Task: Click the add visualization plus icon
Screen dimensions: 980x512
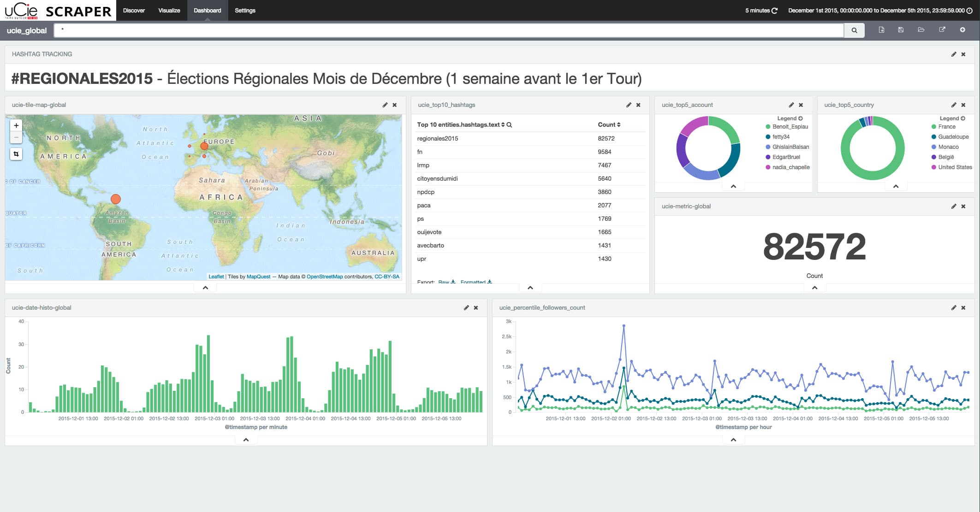Action: pyautogui.click(x=962, y=30)
